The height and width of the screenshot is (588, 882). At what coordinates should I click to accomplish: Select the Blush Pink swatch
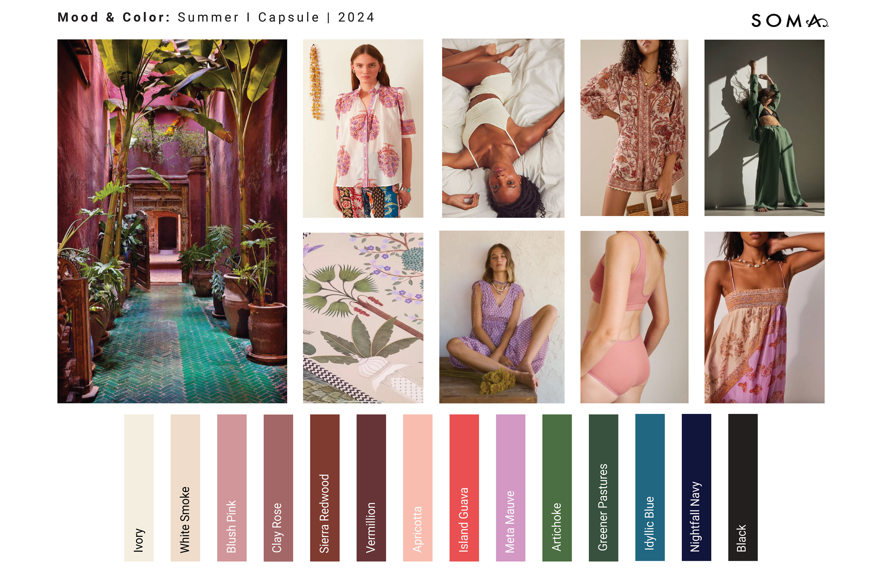pyautogui.click(x=232, y=487)
